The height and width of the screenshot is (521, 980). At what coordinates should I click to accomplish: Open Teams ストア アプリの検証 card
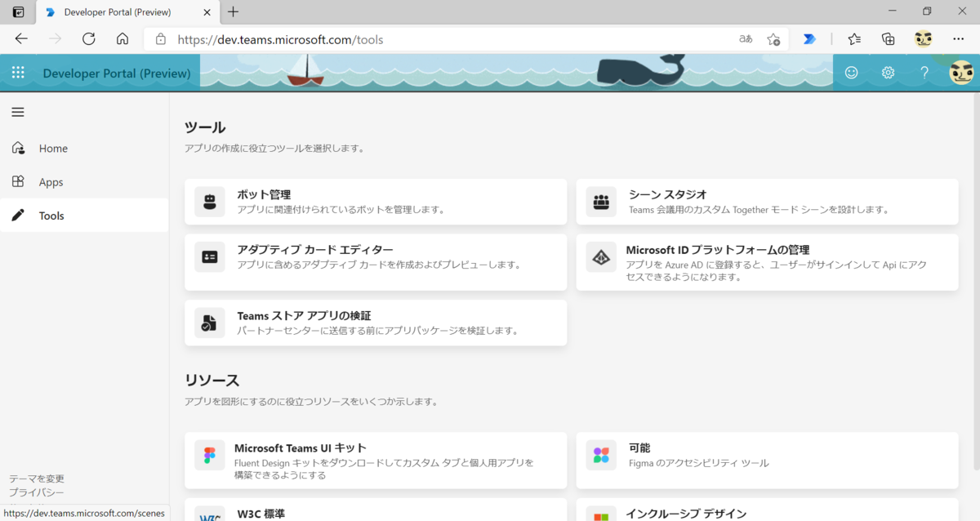(376, 323)
